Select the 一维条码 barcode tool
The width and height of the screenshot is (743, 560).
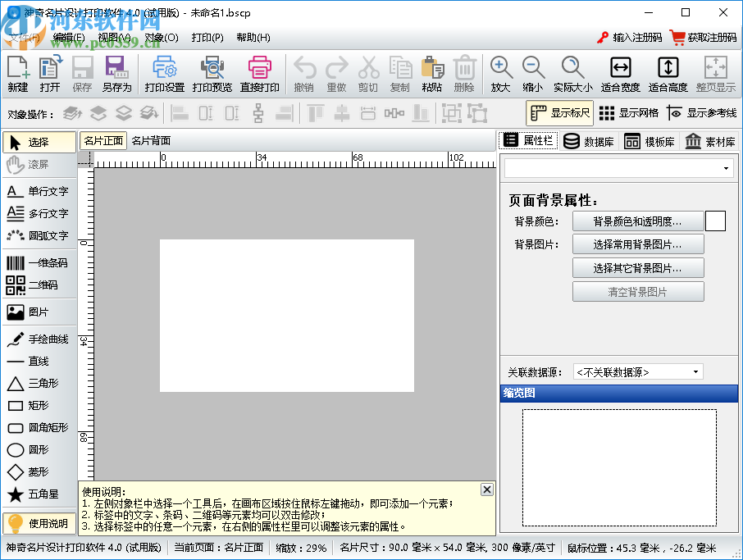coord(39,262)
